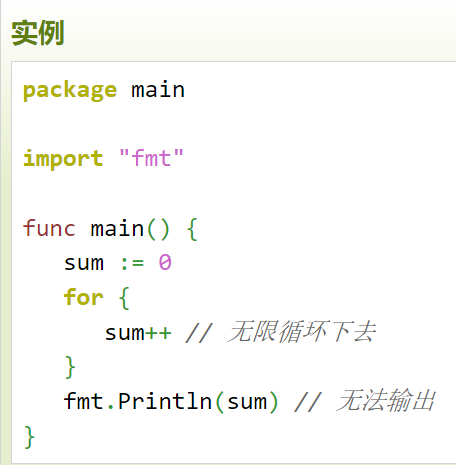Screen dimensions: 456x465
Task: Click the package keyword
Action: pyautogui.click(x=70, y=90)
